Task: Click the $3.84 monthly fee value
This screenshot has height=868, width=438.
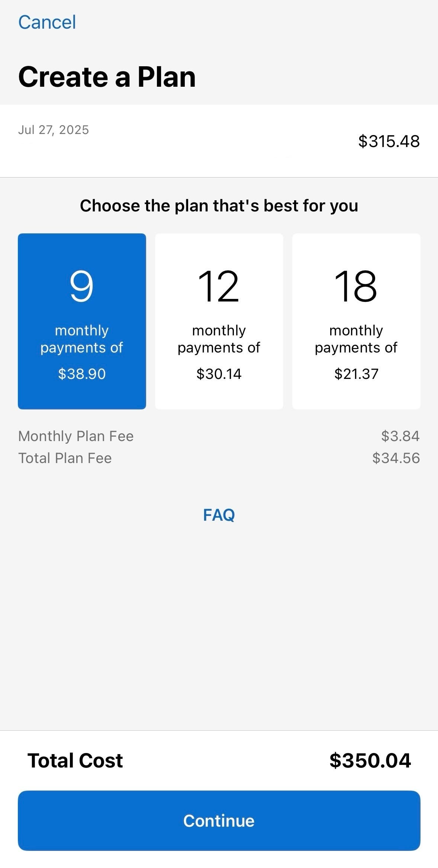Action: [400, 436]
